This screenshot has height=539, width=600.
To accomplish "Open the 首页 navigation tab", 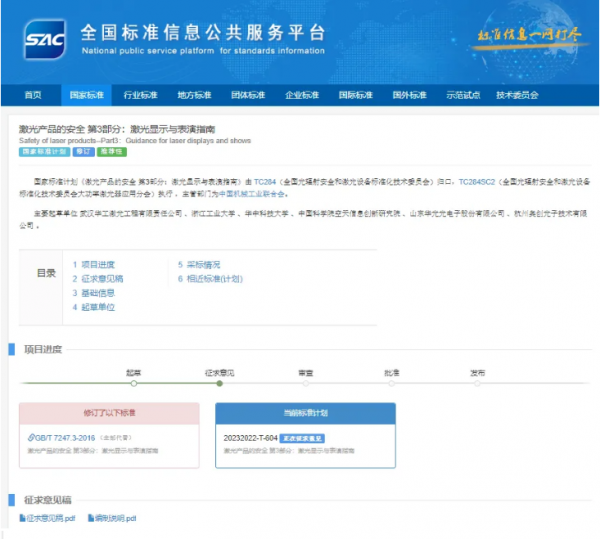I will tap(33, 95).
